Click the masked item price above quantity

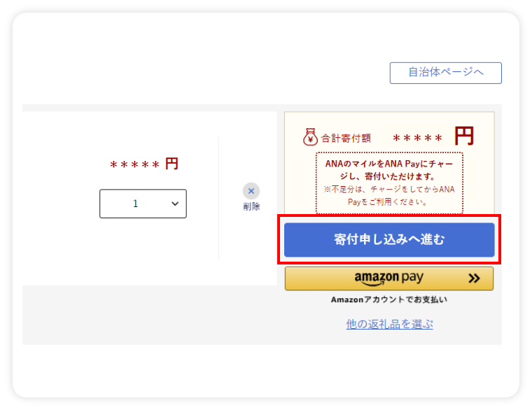tap(134, 165)
